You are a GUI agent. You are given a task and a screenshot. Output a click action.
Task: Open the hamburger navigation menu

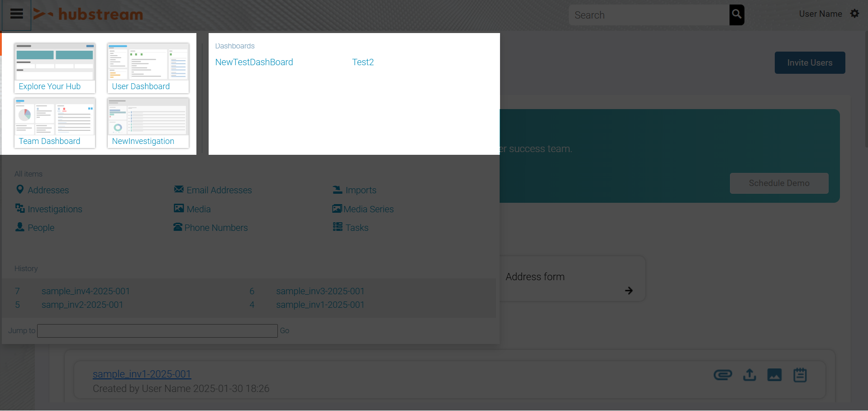[16, 14]
